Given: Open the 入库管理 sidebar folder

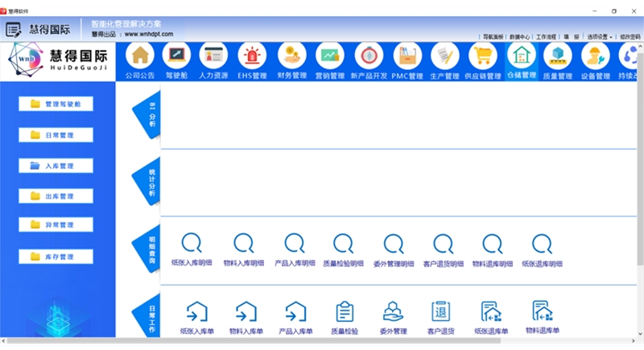Looking at the screenshot, I should [x=56, y=166].
